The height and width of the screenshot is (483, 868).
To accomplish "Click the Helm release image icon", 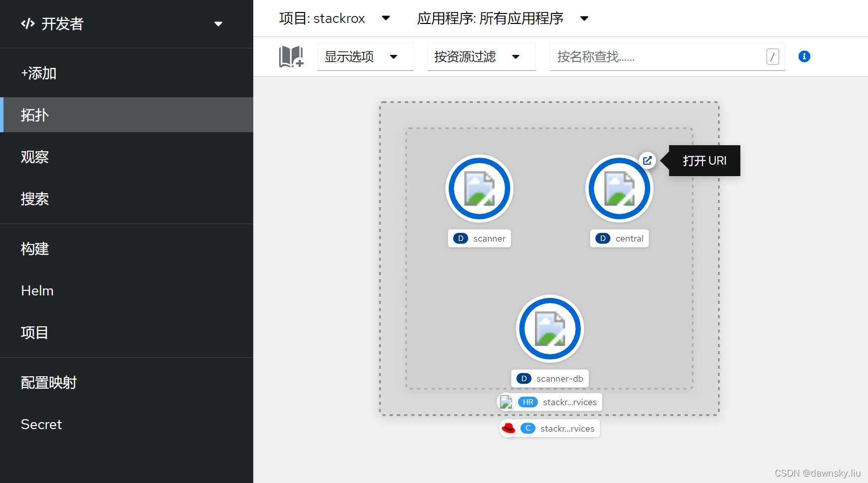I will [x=506, y=402].
